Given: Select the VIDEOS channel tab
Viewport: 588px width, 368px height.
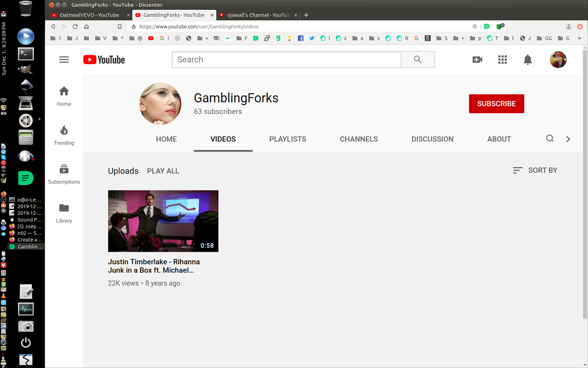Looking at the screenshot, I should pos(223,139).
